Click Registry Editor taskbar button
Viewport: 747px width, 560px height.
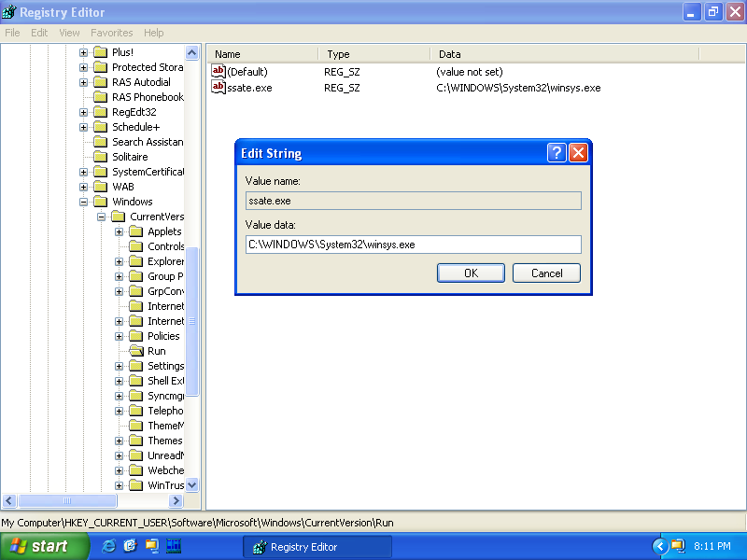click(317, 546)
